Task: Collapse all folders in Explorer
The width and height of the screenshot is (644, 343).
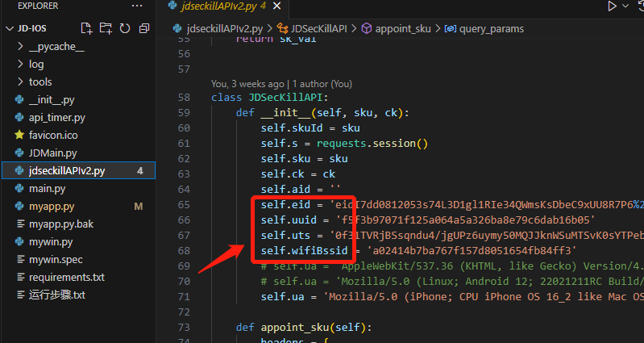Action: (x=144, y=28)
